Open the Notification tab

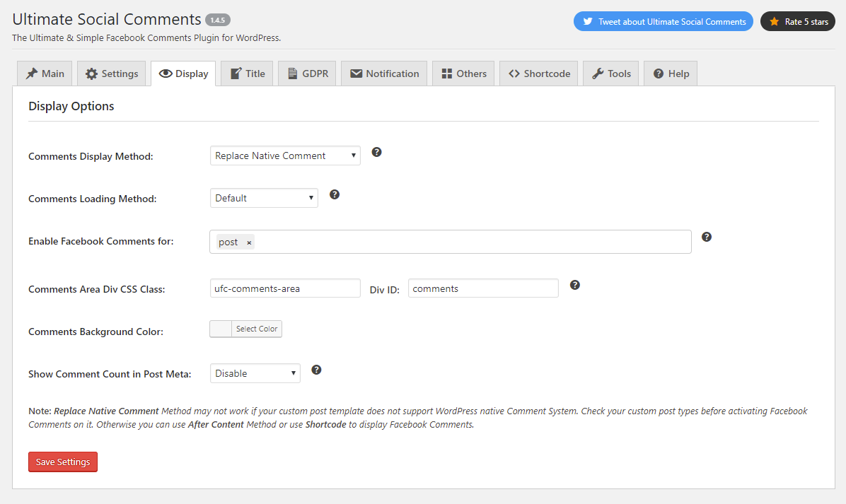tap(384, 74)
